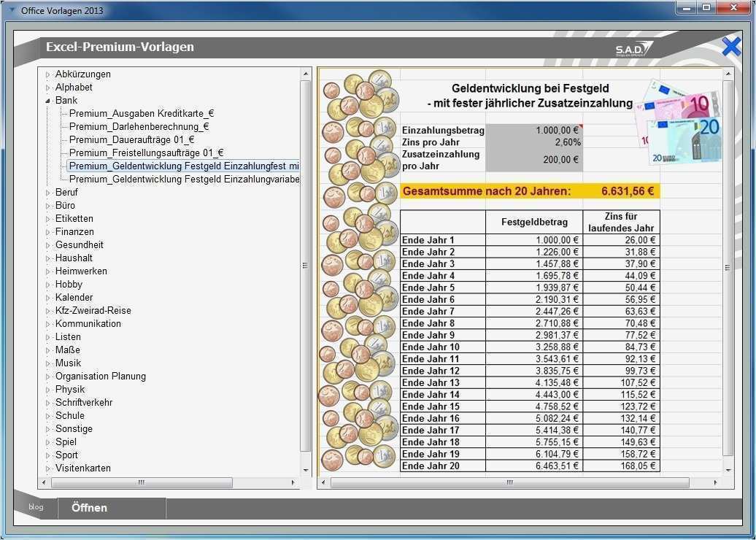Screen dimensions: 756x540
Task: Click tree panel scroll-left arrow
Action: click(x=44, y=482)
